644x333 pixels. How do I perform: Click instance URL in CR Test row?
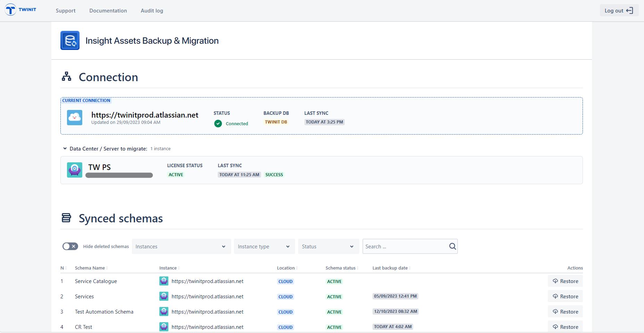(207, 327)
